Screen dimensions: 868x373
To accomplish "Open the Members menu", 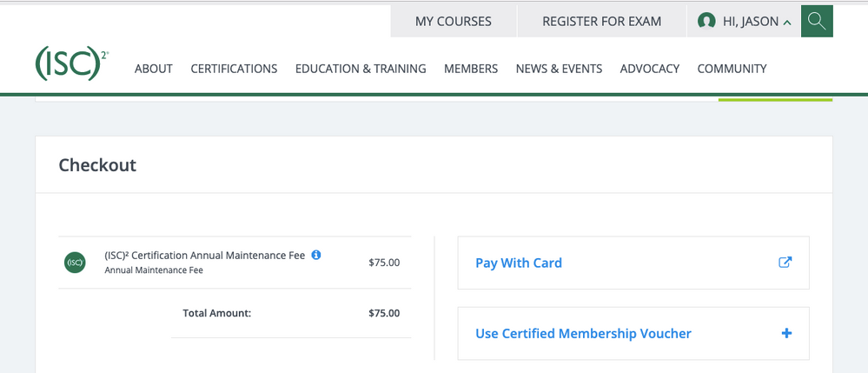I will pyautogui.click(x=471, y=69).
